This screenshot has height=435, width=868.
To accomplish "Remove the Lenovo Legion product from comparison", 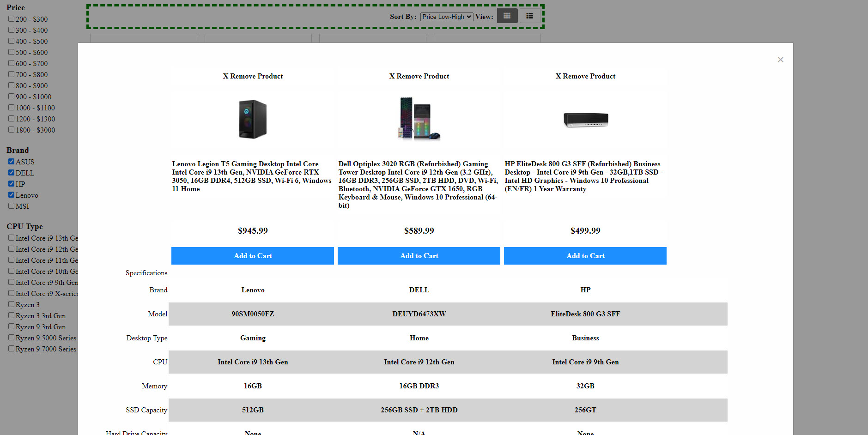I will (x=253, y=76).
